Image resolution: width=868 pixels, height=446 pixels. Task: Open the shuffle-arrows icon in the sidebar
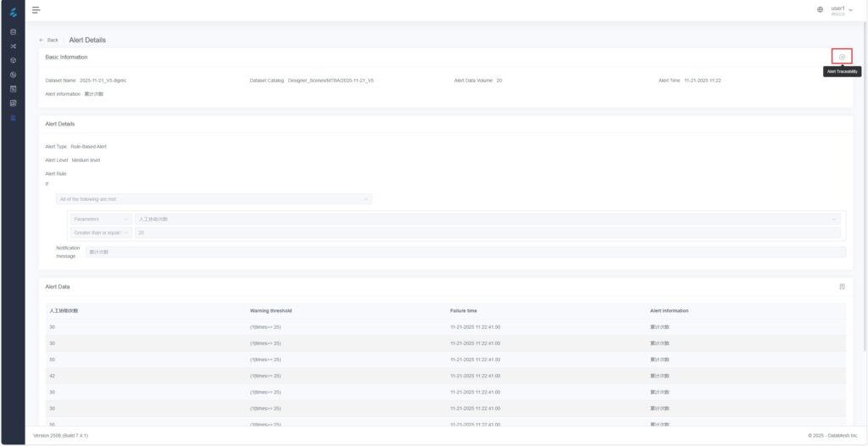13,46
